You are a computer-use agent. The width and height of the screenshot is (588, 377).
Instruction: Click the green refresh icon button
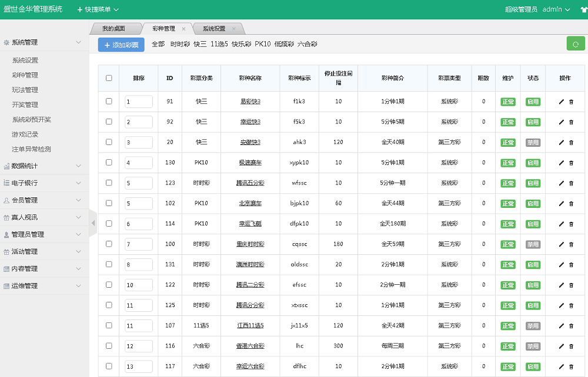pyautogui.click(x=576, y=43)
